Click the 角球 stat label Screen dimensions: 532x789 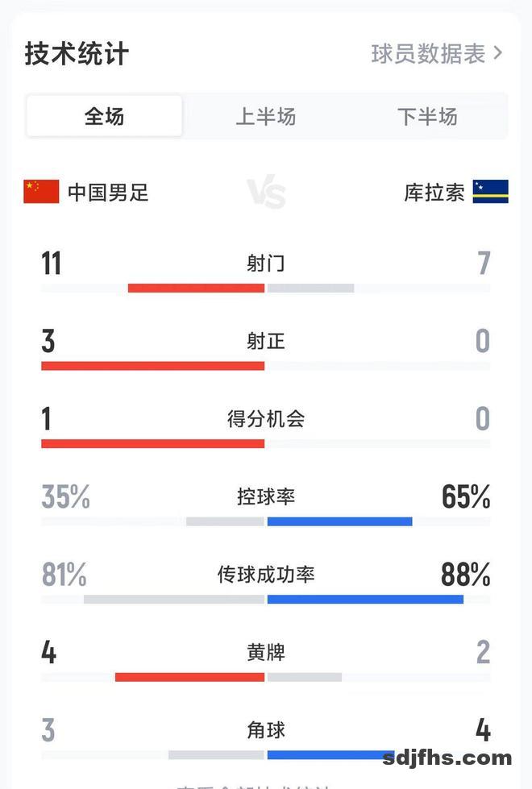click(x=265, y=730)
